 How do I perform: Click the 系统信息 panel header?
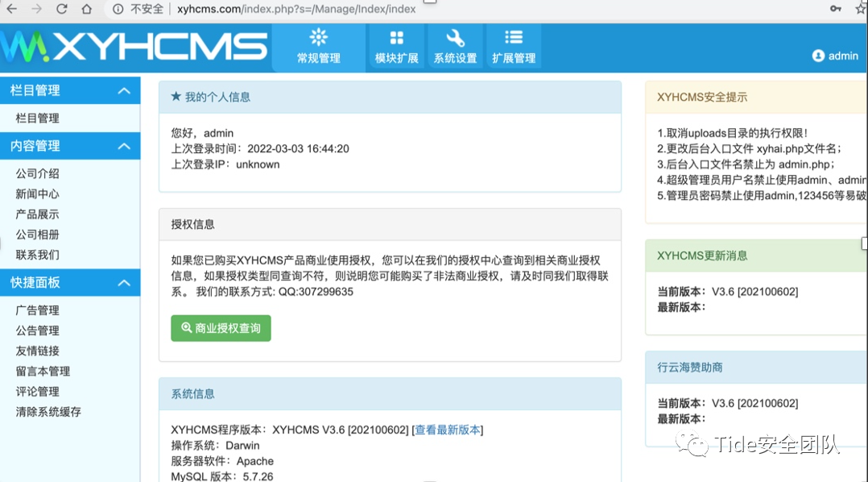390,394
